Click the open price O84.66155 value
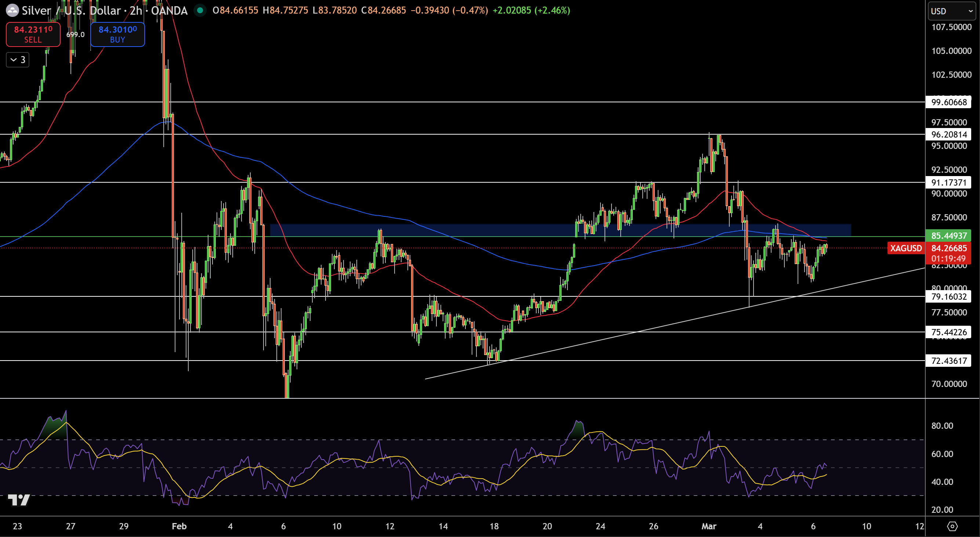The width and height of the screenshot is (980, 537). click(x=236, y=10)
